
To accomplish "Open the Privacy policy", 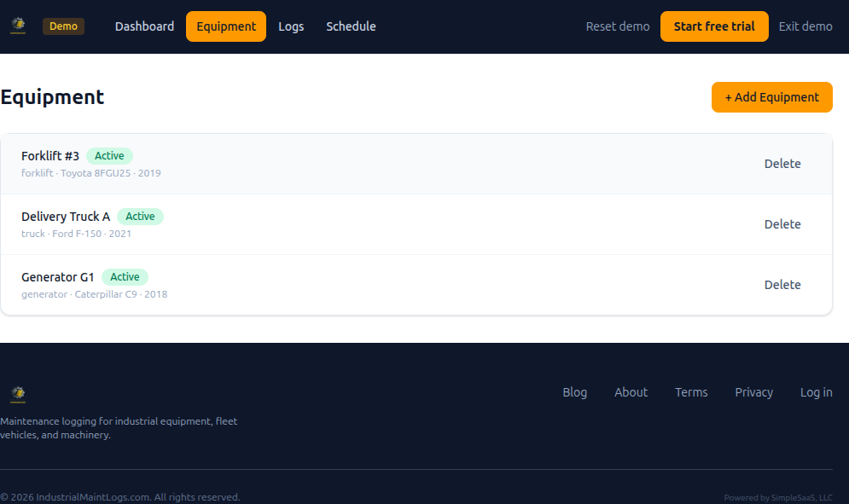I will coord(753,392).
